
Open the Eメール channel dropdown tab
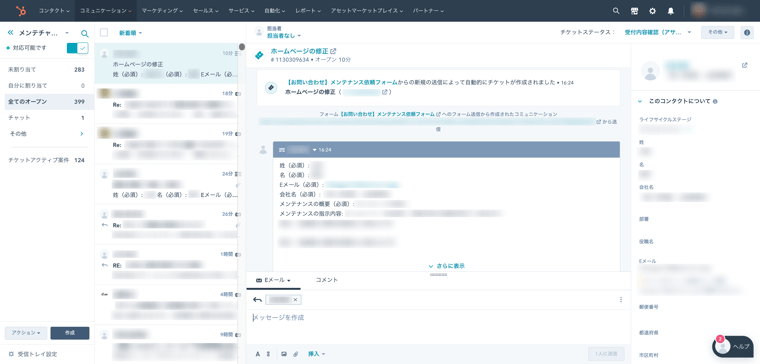pyautogui.click(x=273, y=280)
